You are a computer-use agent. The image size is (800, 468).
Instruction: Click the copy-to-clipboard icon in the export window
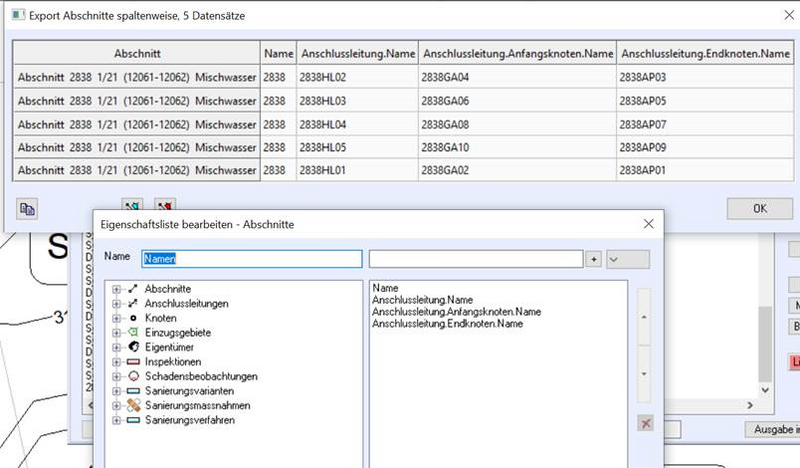pos(27,209)
